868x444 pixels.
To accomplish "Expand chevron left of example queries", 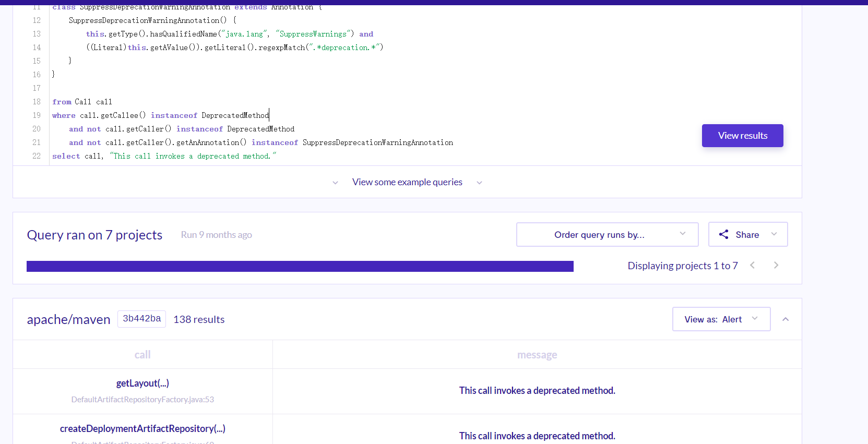I will (335, 183).
